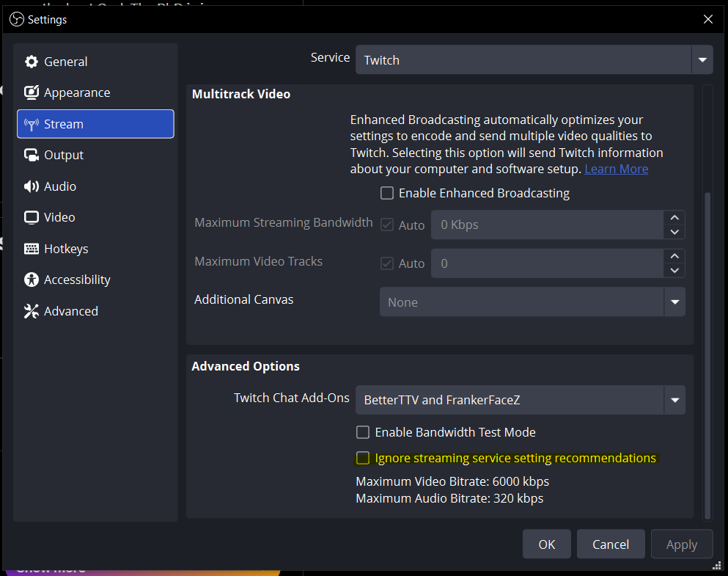The width and height of the screenshot is (728, 576).
Task: Select the Video settings category
Action: click(x=95, y=217)
